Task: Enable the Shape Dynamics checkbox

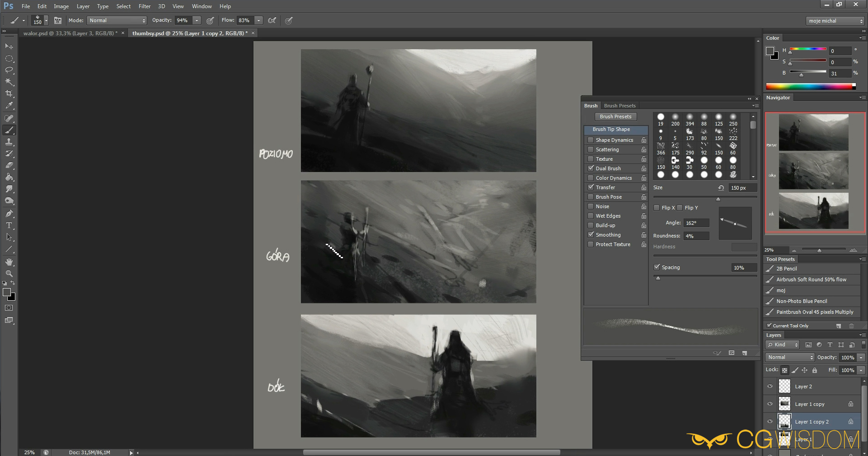Action: point(591,140)
